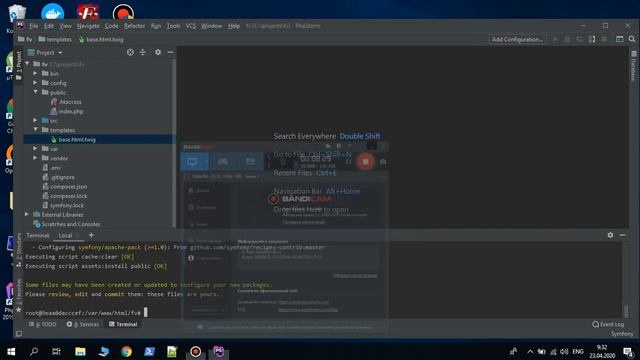640x360 pixels.
Task: Click the Stop square icon in toolbar
Action: (604, 39)
